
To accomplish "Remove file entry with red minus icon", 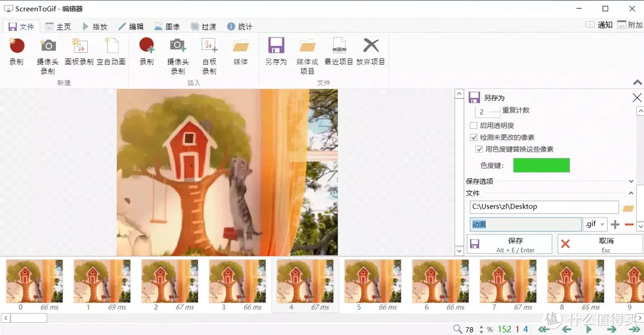I will (x=629, y=225).
